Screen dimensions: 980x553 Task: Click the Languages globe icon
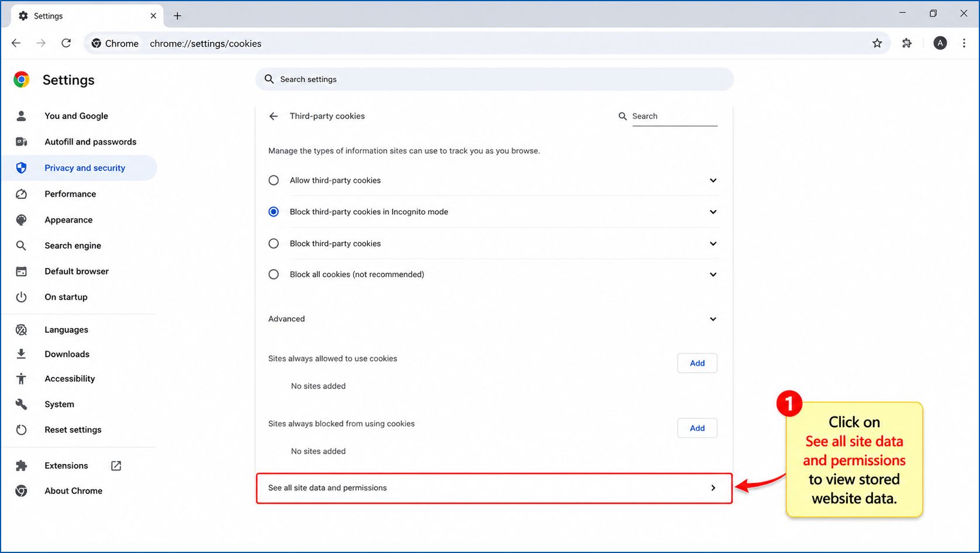(x=21, y=330)
